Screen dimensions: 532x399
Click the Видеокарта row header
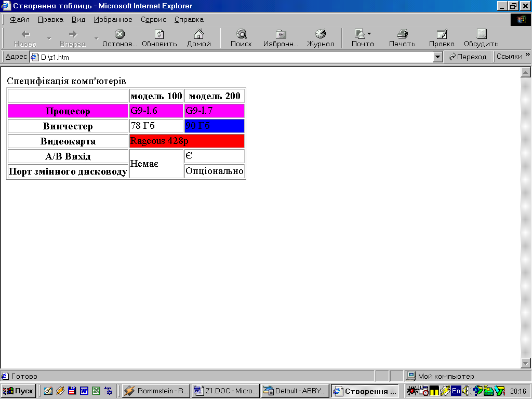[68, 141]
